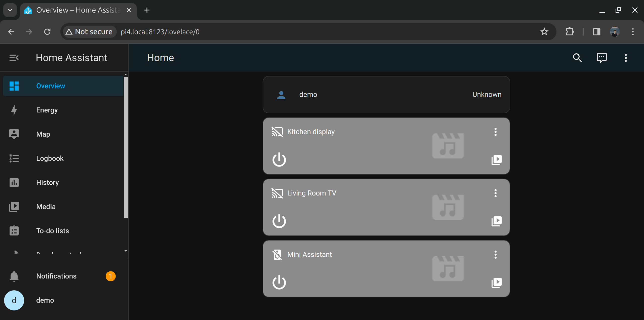Open the Kitchen display three-dot menu
This screenshot has height=320, width=644.
(x=495, y=132)
